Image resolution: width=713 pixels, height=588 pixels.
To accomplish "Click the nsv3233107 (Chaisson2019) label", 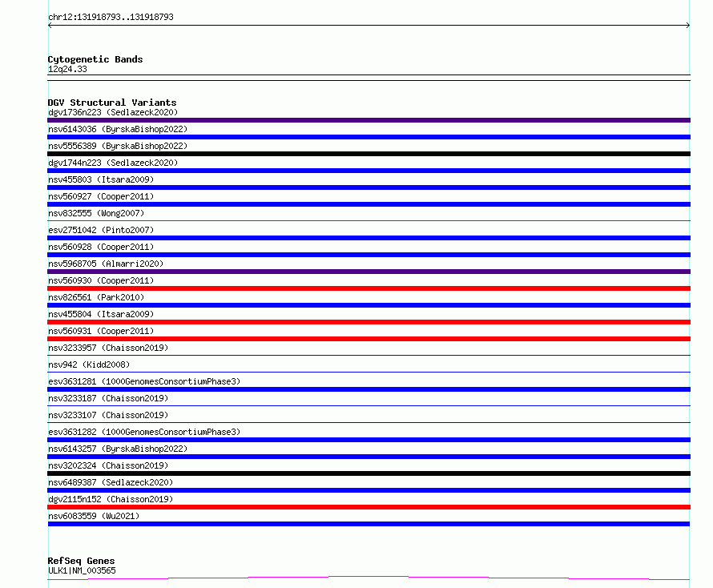I will 108,415.
